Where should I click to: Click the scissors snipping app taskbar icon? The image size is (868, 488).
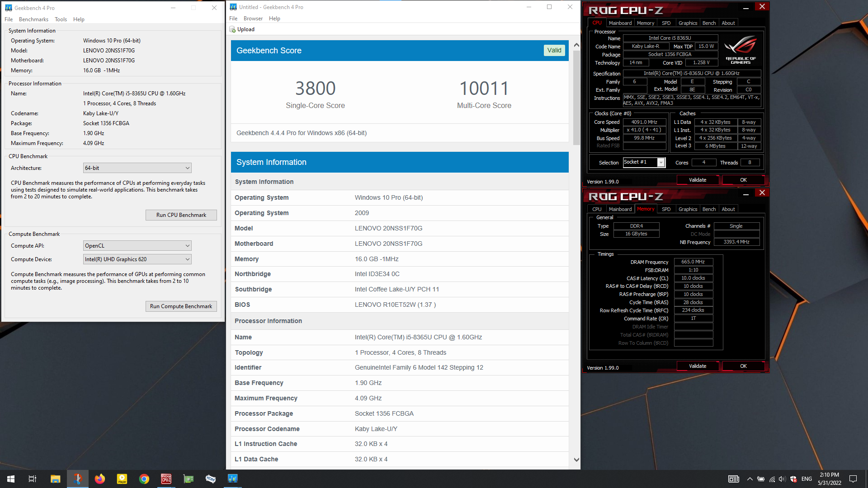[x=78, y=479]
